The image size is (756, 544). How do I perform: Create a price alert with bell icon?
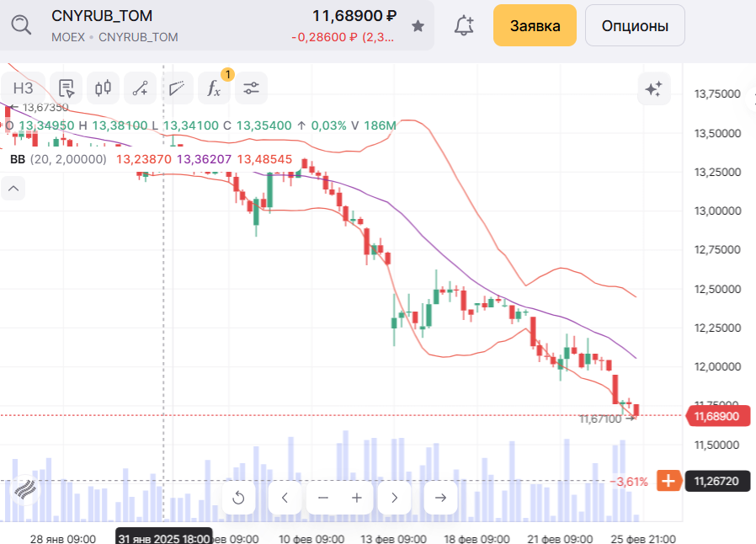464,25
